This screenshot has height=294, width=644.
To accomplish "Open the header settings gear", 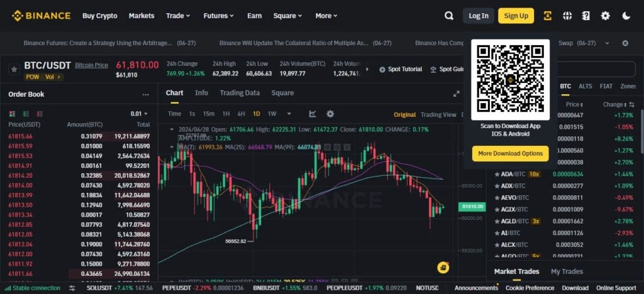I will (x=606, y=16).
